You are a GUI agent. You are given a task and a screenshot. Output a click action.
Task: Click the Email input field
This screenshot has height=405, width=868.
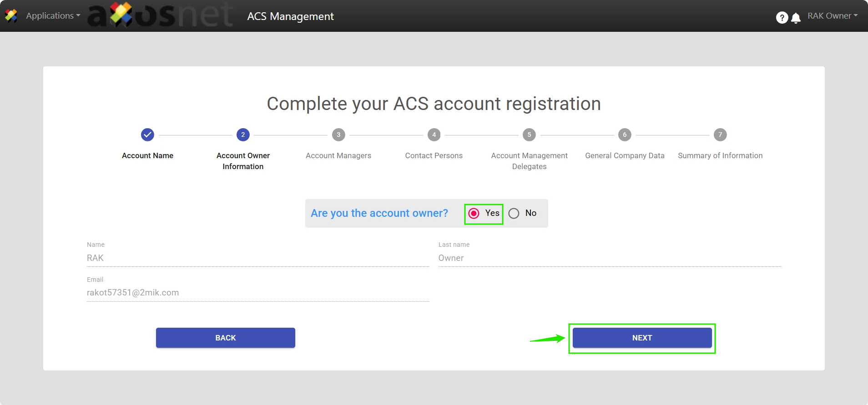click(257, 293)
